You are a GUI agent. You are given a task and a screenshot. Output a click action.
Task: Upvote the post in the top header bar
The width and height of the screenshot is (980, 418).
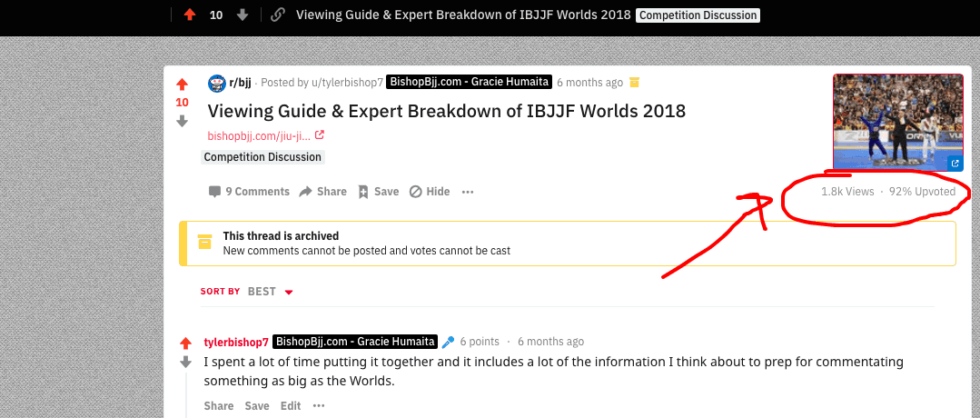pos(190,15)
